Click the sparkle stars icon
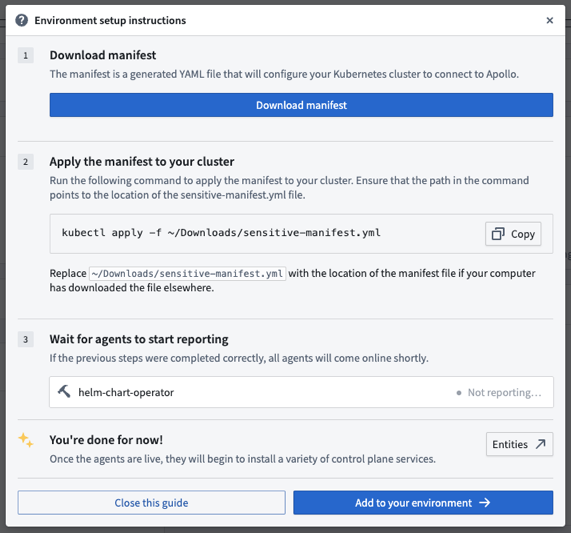This screenshot has width=571, height=533. (25, 440)
